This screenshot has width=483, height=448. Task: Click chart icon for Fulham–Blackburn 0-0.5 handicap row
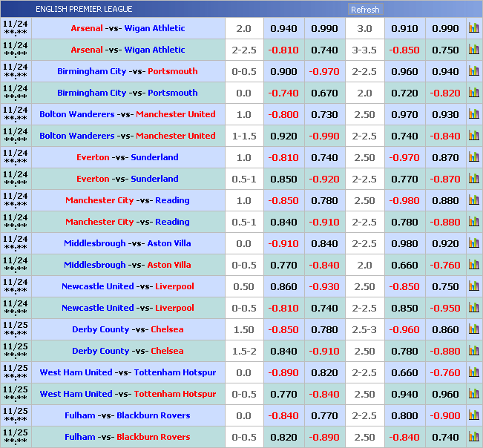473,437
